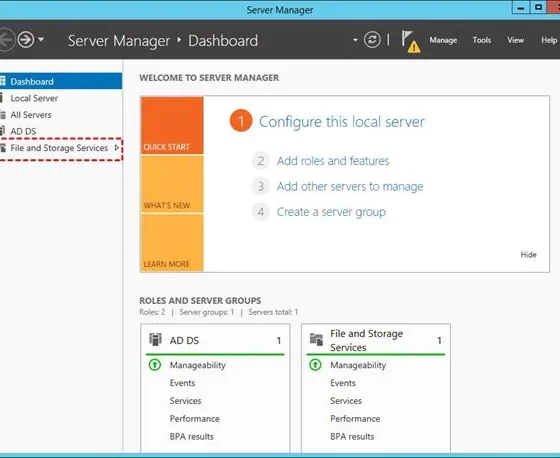Open dropdown arrow left of the refresh icon
Viewport: 560px width, 458px height.
coord(355,40)
